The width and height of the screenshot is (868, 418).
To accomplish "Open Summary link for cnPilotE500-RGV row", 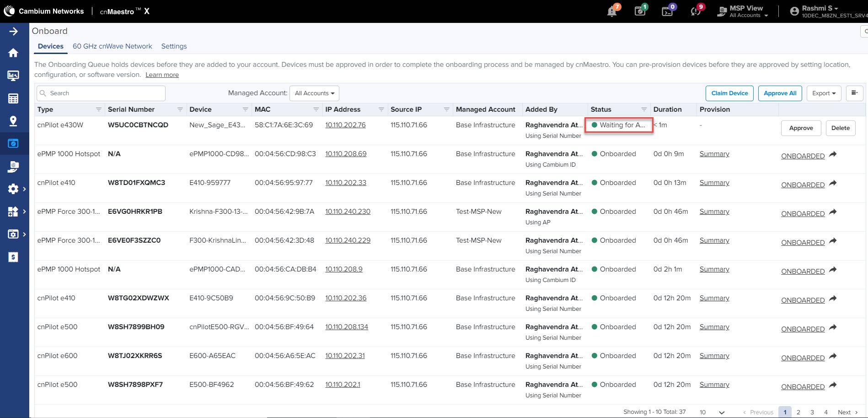I will point(714,327).
